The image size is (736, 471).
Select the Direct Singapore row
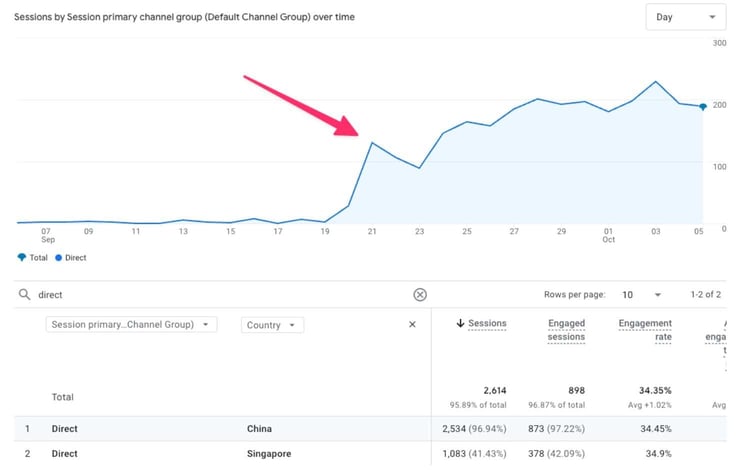click(370, 454)
